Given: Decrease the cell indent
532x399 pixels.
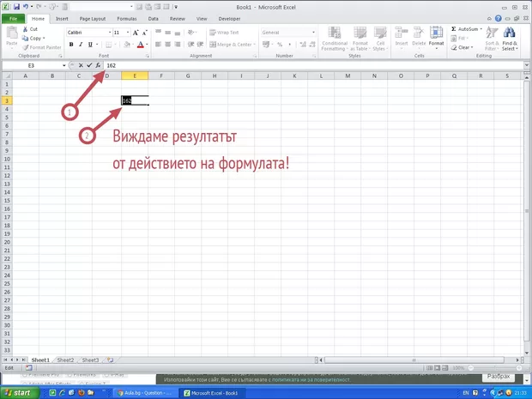Looking at the screenshot, I should 191,45.
